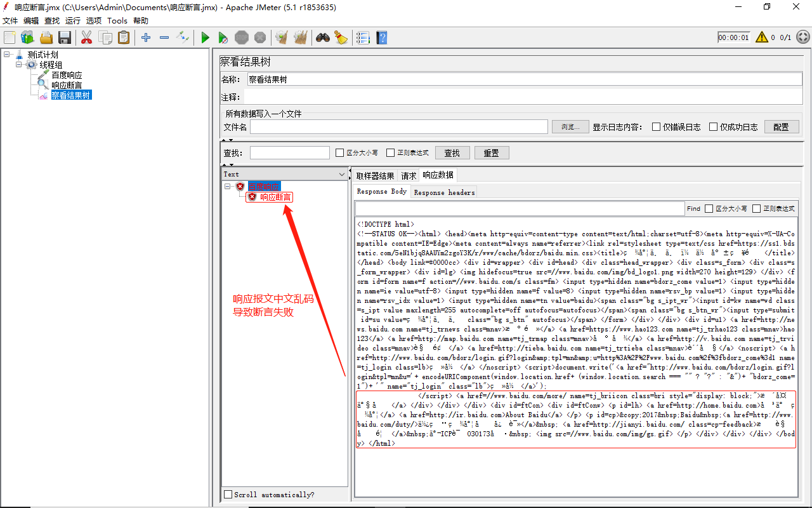Click the Reset search brush icon
The width and height of the screenshot is (812, 508).
pos(341,37)
